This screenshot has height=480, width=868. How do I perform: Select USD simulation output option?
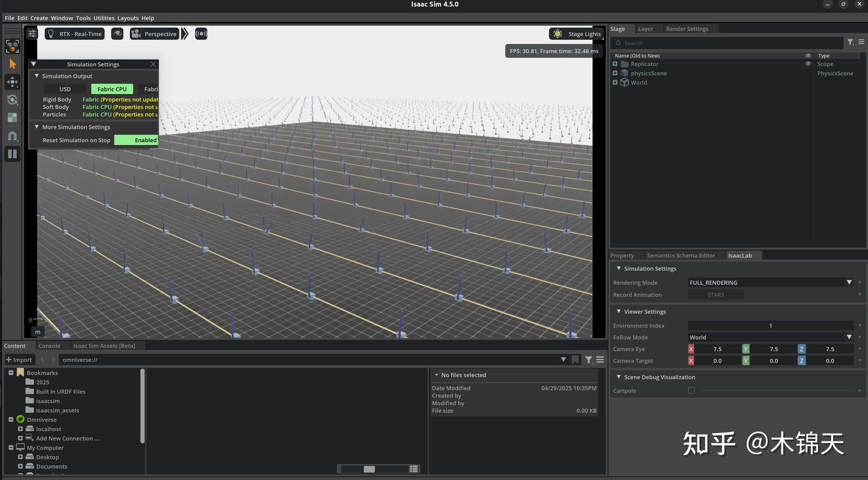(x=65, y=89)
